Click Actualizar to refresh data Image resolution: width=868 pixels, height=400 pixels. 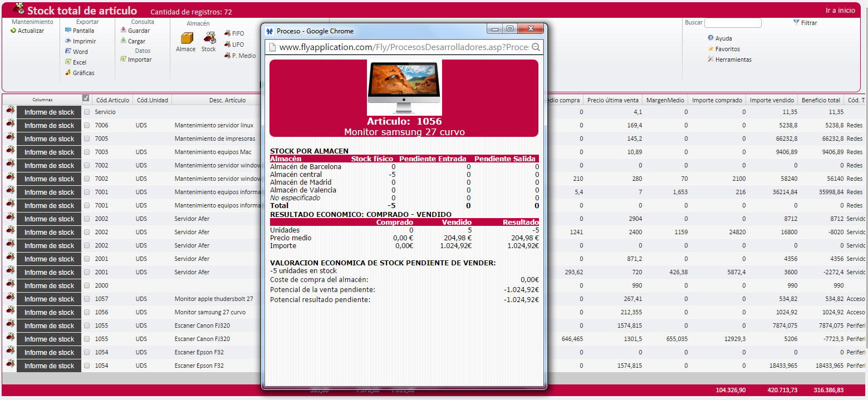click(x=30, y=31)
